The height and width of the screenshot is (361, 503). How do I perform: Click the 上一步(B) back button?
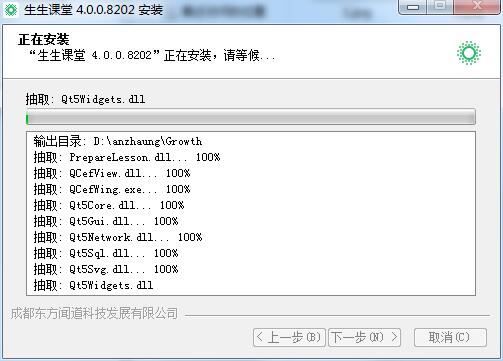[289, 337]
